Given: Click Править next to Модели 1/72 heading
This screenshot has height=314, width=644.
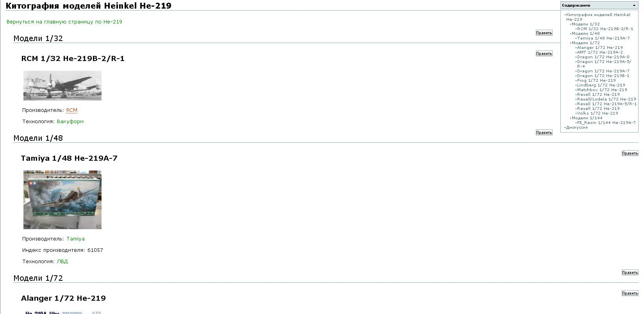Looking at the screenshot, I should click(x=630, y=273).
